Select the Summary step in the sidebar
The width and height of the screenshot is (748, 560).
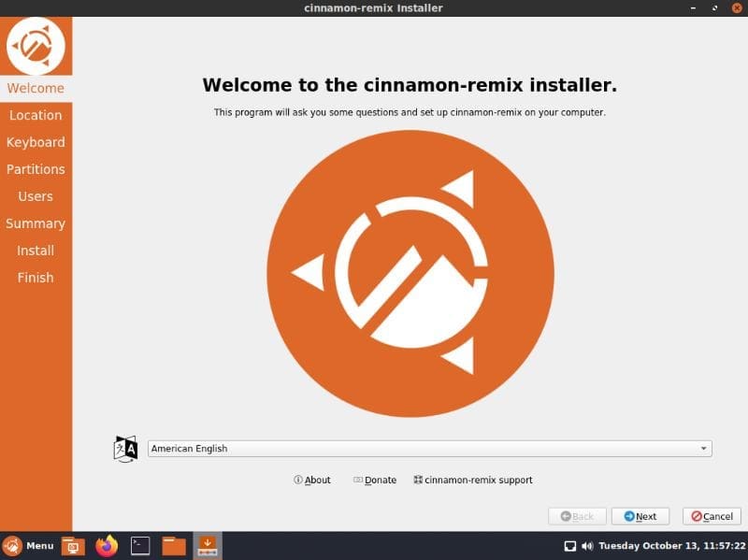coord(36,223)
